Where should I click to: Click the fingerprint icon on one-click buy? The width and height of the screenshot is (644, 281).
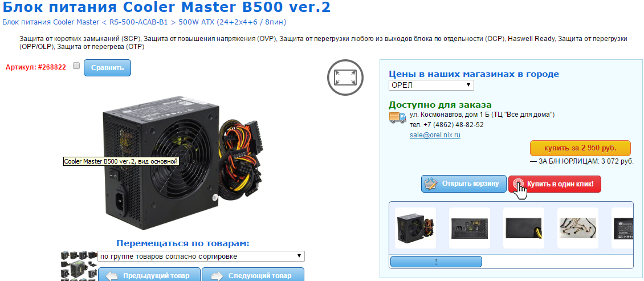click(518, 184)
